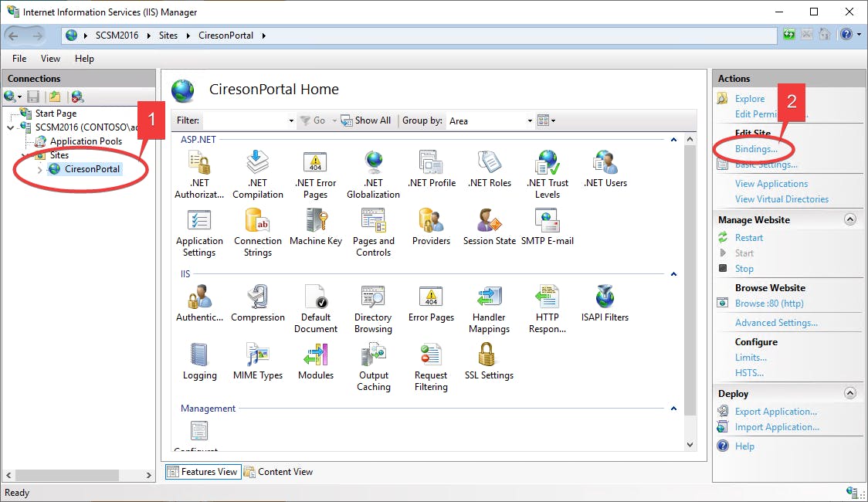Open the Output Caching feature
868x502 pixels.
(x=373, y=367)
